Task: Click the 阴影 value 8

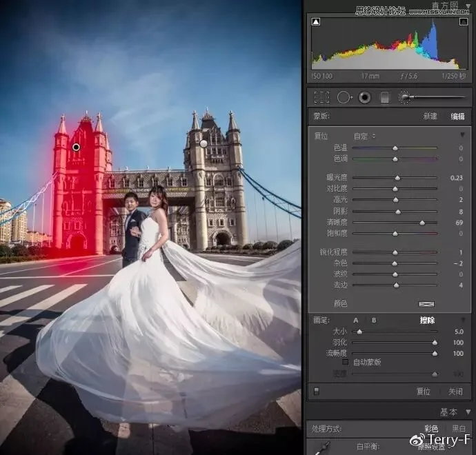Action: click(461, 212)
